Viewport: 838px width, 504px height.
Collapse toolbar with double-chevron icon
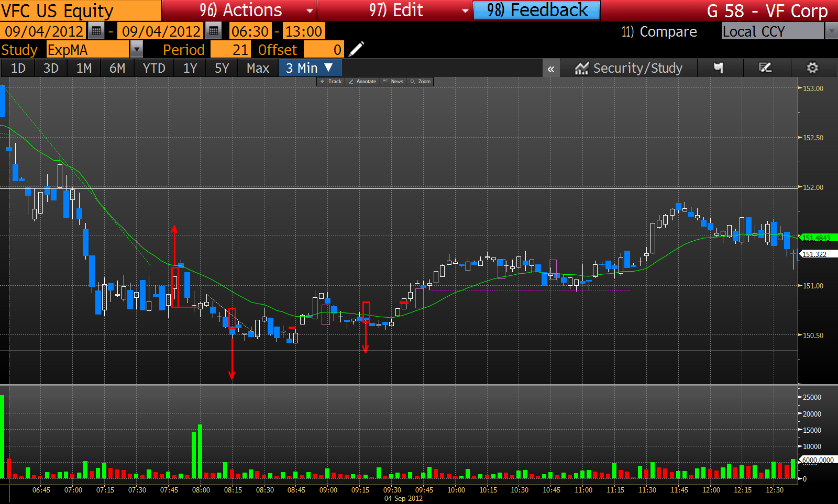point(551,69)
